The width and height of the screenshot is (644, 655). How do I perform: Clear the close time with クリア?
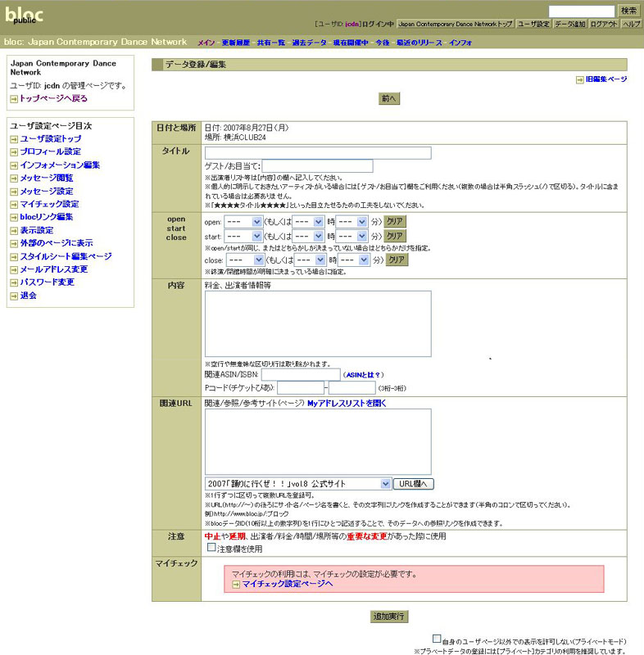[397, 260]
